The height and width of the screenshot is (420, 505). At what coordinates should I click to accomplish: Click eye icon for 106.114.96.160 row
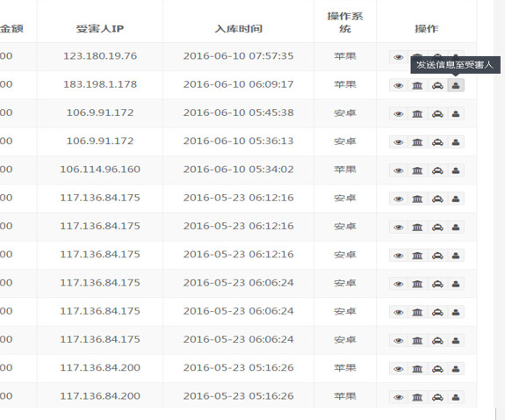tap(399, 170)
